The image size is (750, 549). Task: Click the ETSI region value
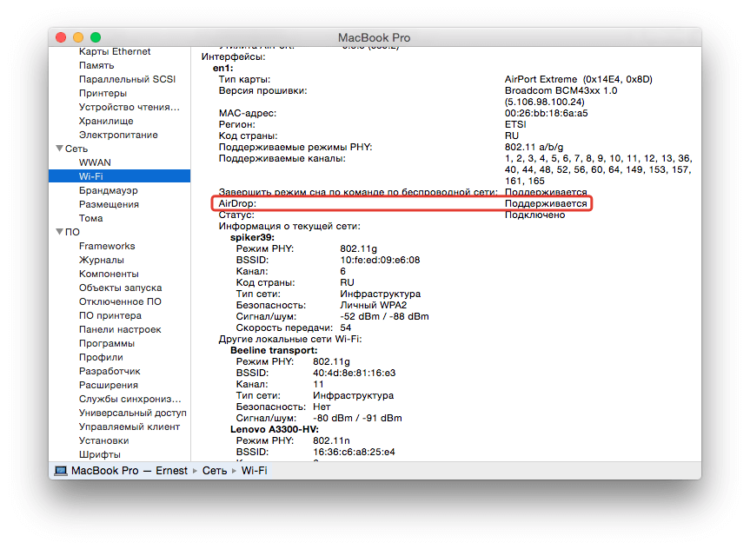click(x=515, y=124)
